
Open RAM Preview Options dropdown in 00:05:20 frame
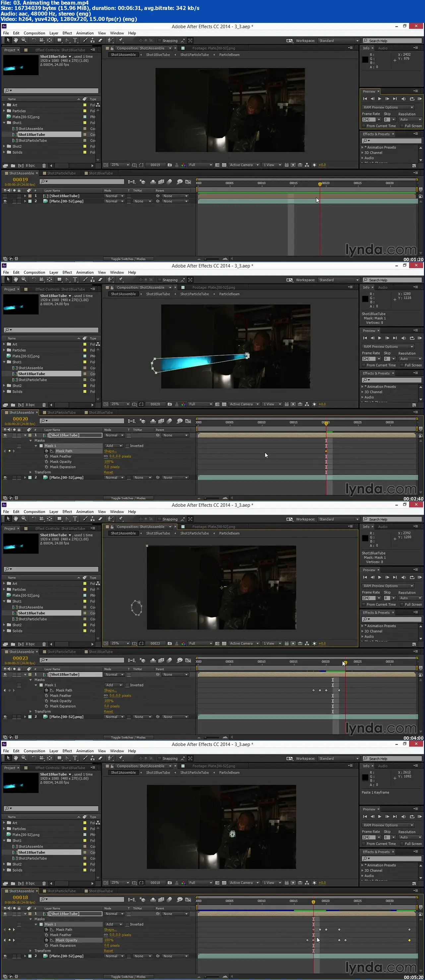(x=388, y=825)
